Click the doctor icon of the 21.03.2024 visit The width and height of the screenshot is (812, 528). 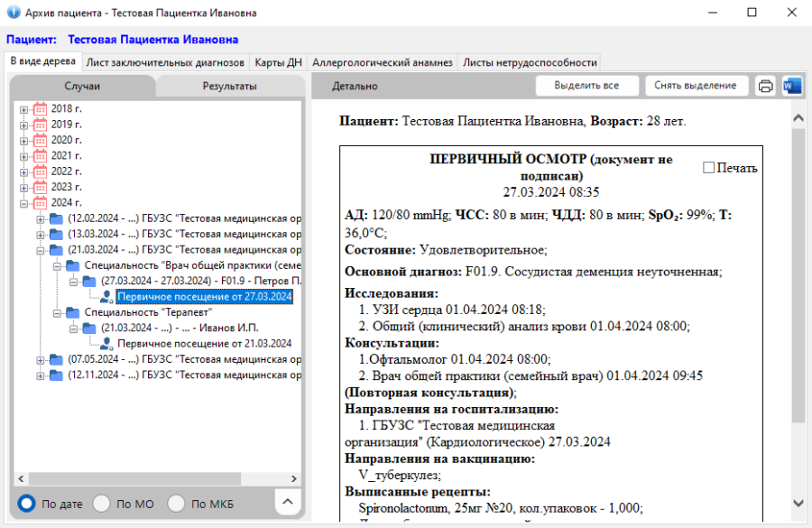(106, 344)
